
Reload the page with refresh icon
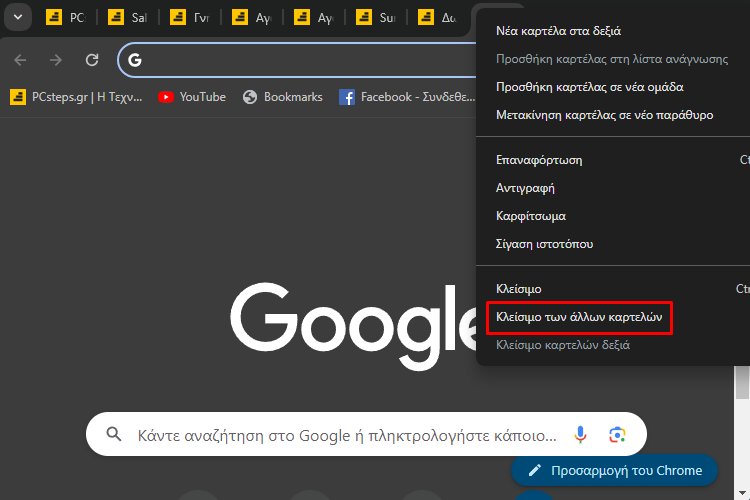tap(92, 60)
